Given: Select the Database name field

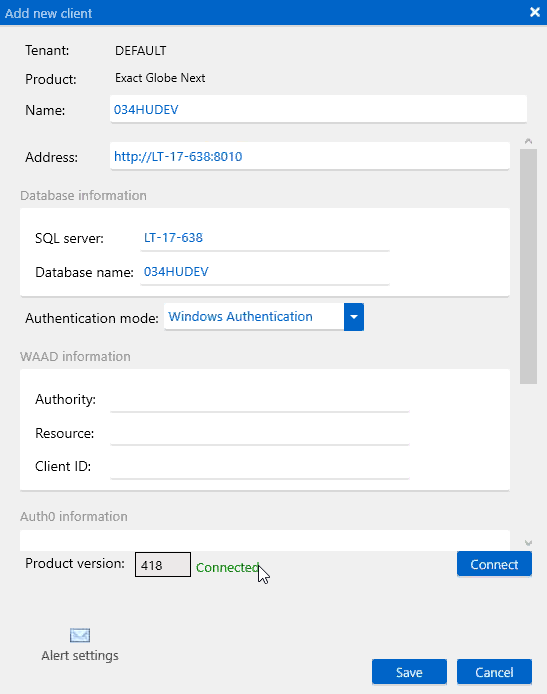Looking at the screenshot, I should tap(265, 272).
